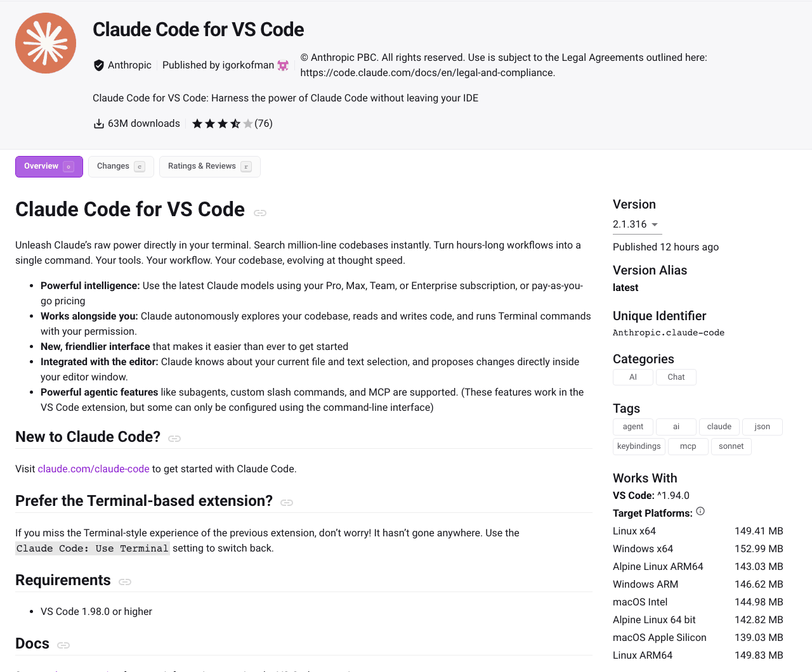Select the Overview tab

[49, 167]
